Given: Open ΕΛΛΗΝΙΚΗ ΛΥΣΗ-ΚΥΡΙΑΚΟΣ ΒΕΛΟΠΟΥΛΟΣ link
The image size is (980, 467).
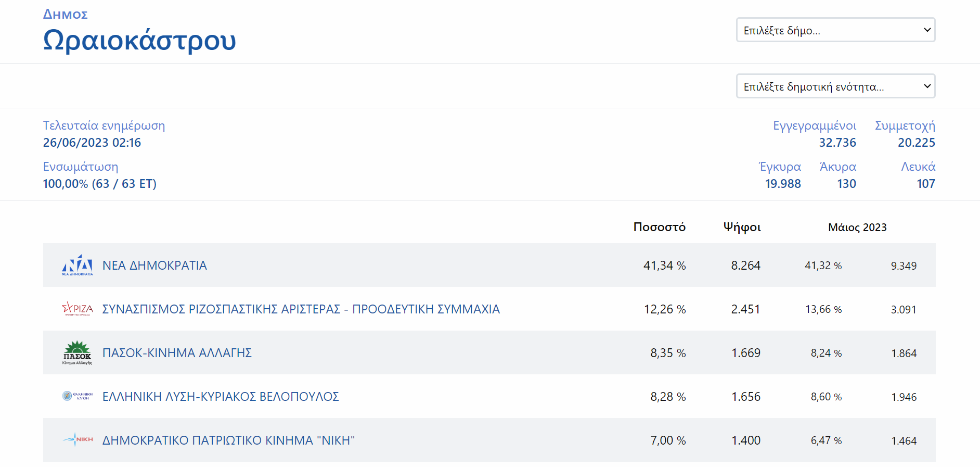Looking at the screenshot, I should pyautogui.click(x=221, y=397).
